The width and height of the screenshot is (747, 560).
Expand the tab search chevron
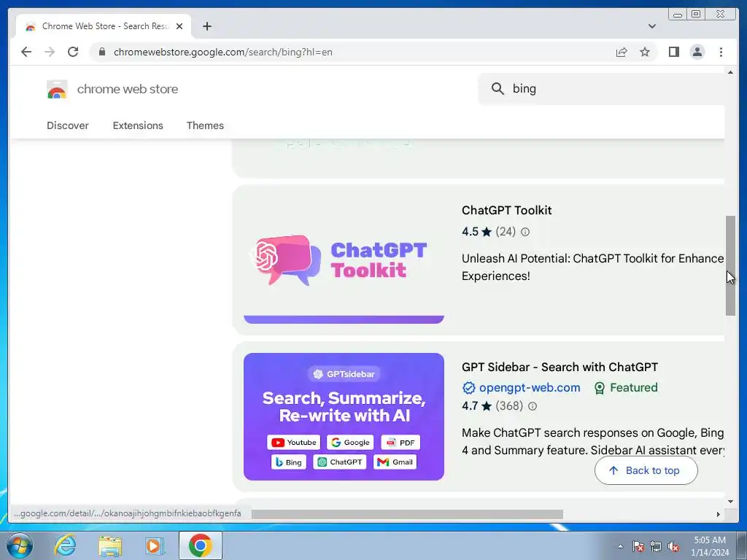coord(651,26)
